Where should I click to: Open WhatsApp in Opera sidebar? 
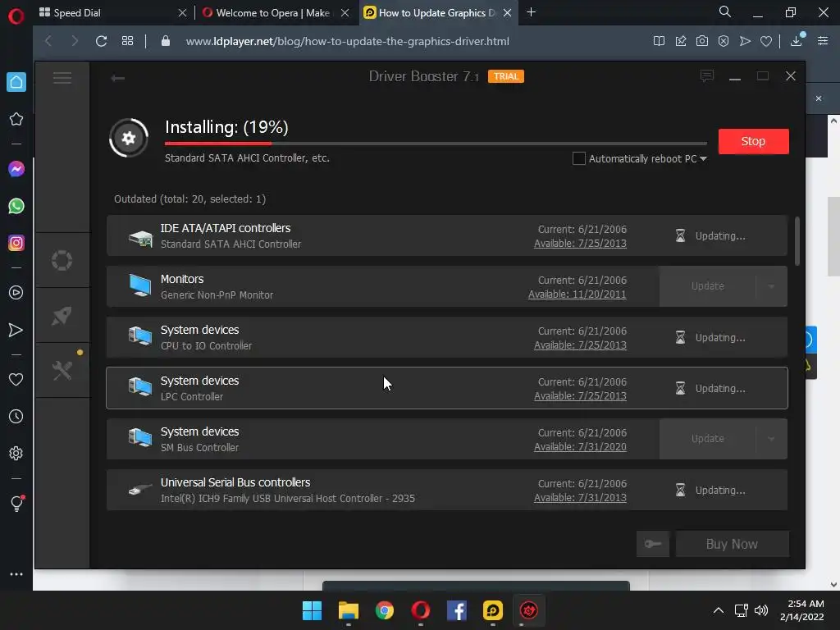tap(16, 206)
